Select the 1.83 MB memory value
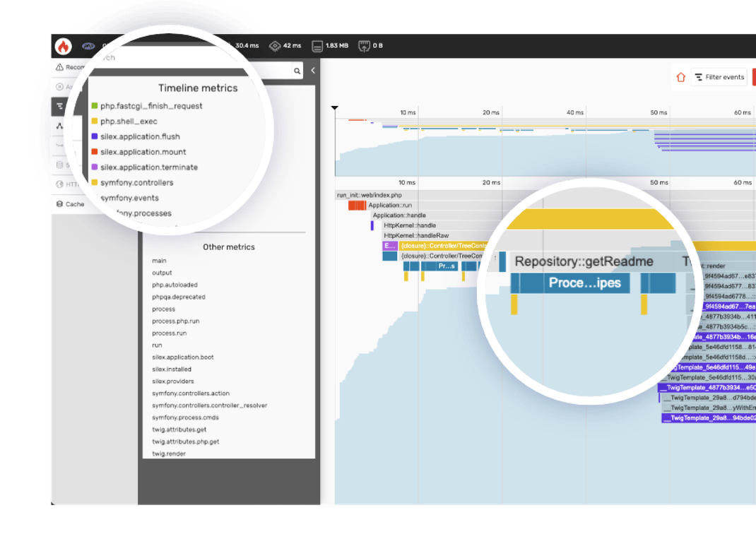Screen dimensions: 756x539 (x=337, y=46)
